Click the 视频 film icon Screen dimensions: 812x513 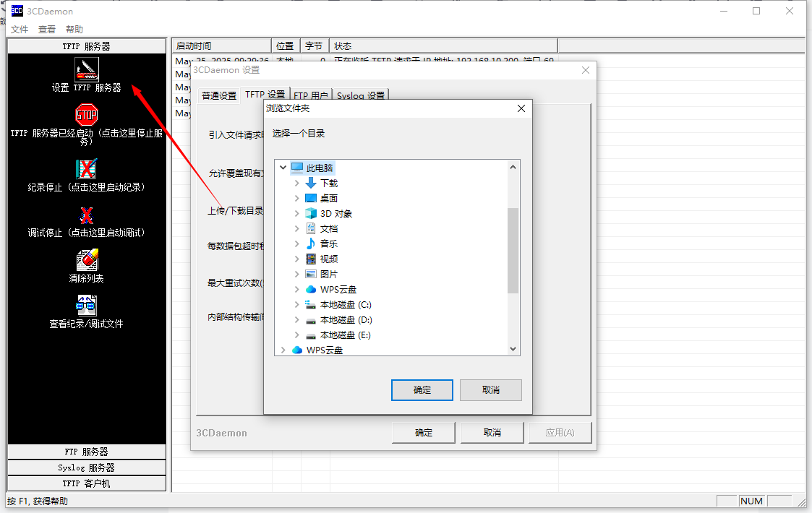[311, 259]
